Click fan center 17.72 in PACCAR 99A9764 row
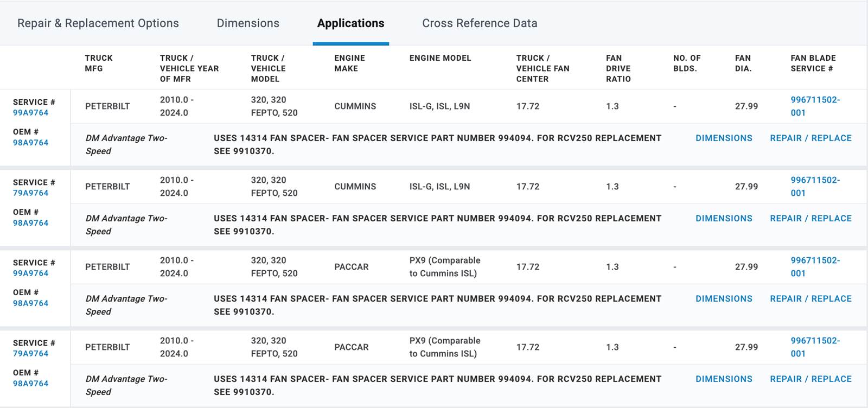 [528, 267]
